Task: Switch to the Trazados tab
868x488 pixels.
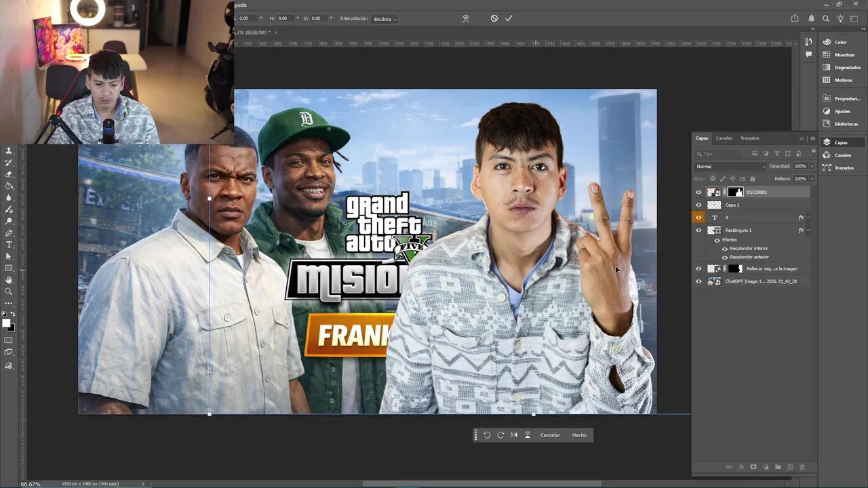Action: [x=750, y=138]
